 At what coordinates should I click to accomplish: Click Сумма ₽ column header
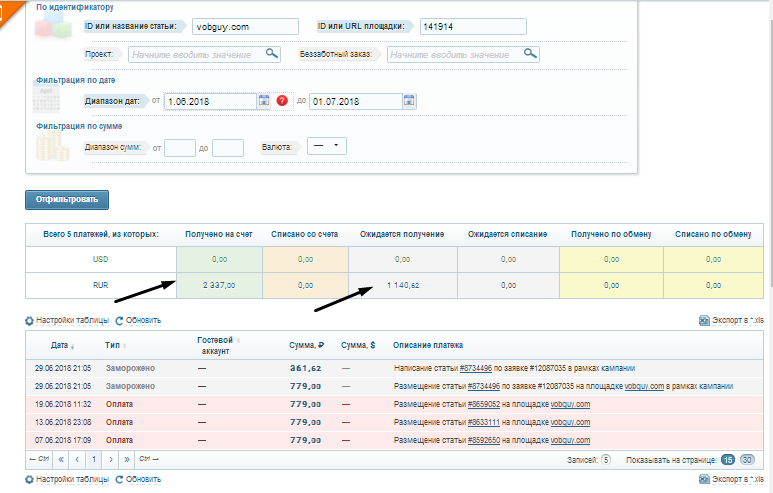(306, 345)
